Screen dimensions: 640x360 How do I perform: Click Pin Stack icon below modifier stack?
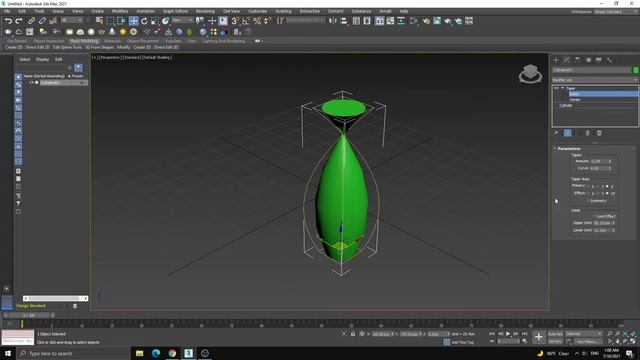coord(556,133)
